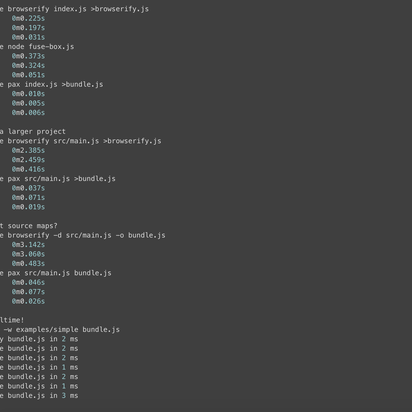The image size is (412, 412).
Task: Select the timing value 0m0.051s
Action: [28, 75]
